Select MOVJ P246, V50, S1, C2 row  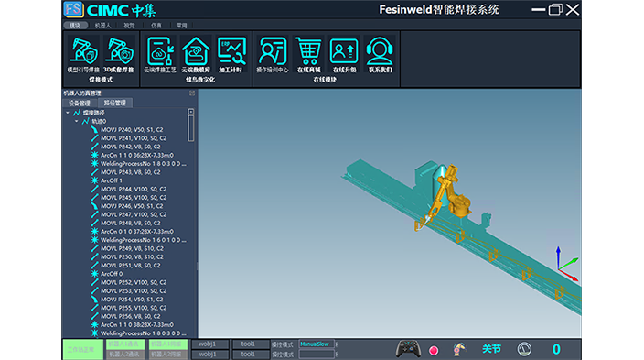132,206
